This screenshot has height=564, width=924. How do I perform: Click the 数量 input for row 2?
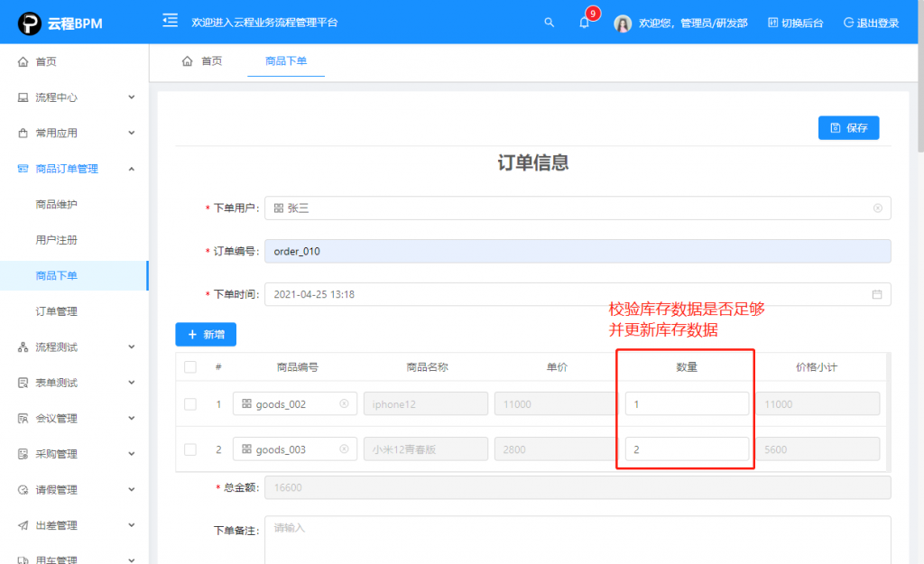tap(686, 449)
